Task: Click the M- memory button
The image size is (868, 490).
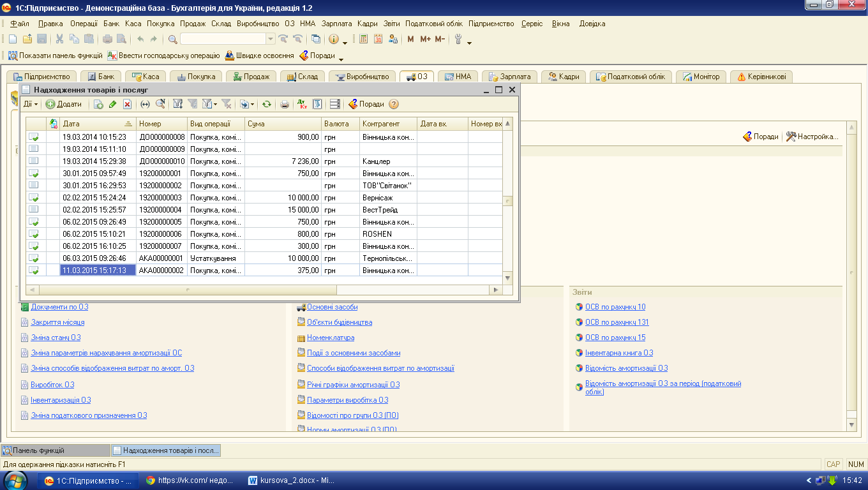Action: click(440, 39)
